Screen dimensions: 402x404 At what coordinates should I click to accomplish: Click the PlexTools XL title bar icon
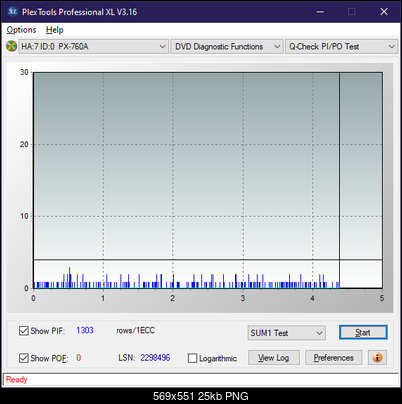point(12,12)
